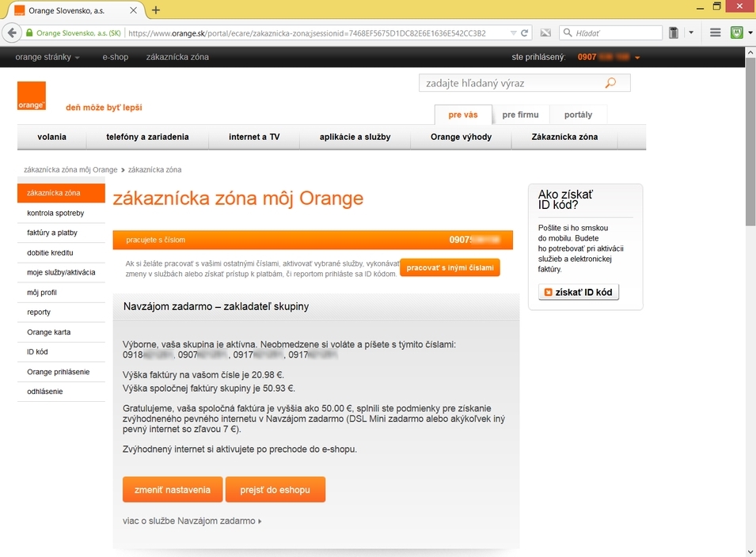Open Orange prihlásenie in sidebar
Image resolution: width=756 pixels, height=557 pixels.
click(x=61, y=372)
